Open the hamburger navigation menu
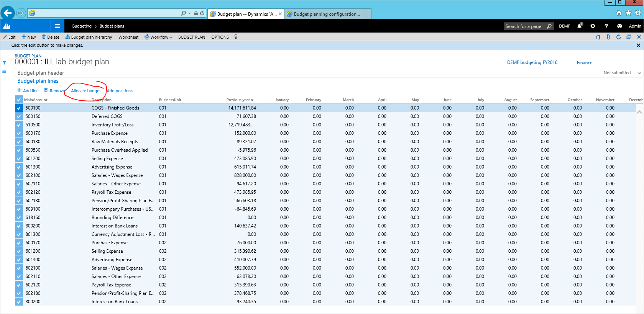 coord(58,26)
